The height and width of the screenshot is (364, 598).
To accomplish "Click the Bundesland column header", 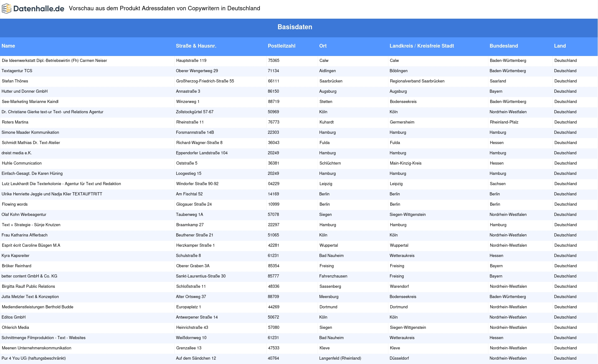I will click(x=504, y=46).
